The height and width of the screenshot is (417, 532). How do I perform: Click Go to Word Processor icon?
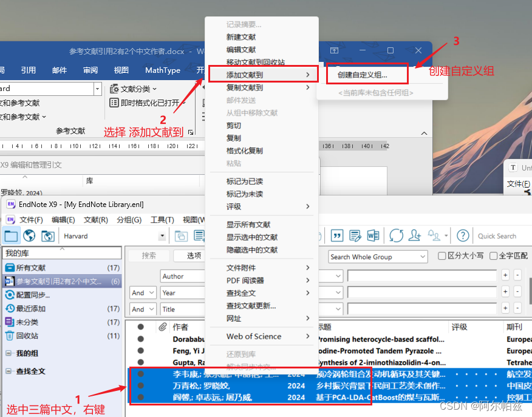click(373, 236)
